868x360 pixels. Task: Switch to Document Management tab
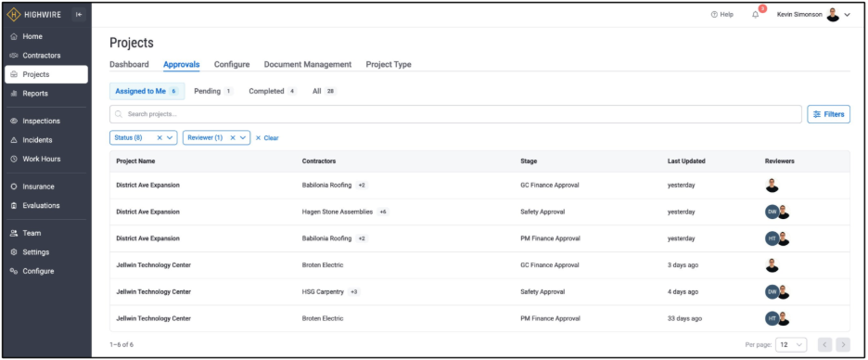308,64
